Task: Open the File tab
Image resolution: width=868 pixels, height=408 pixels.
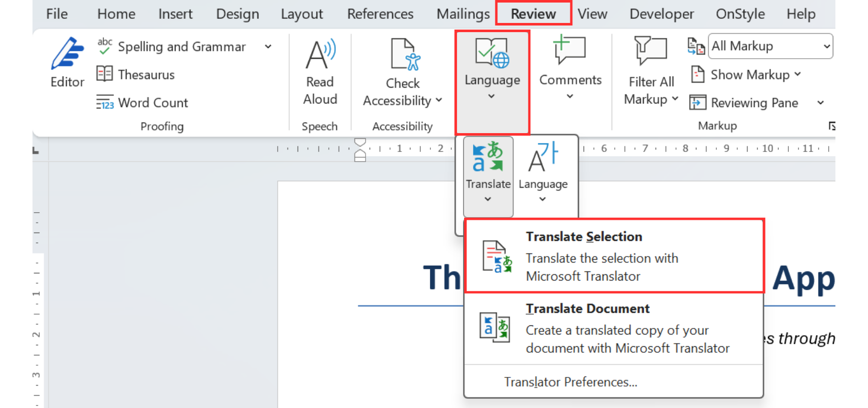Action: coord(57,14)
